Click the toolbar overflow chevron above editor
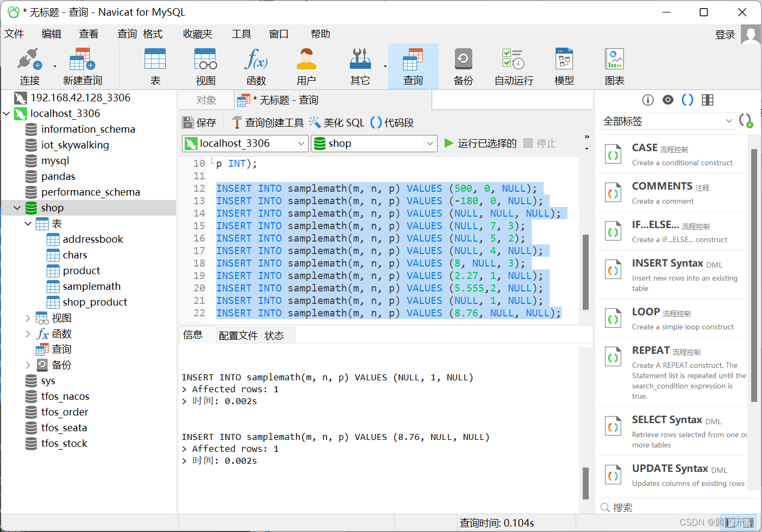The image size is (762, 532). tap(587, 137)
